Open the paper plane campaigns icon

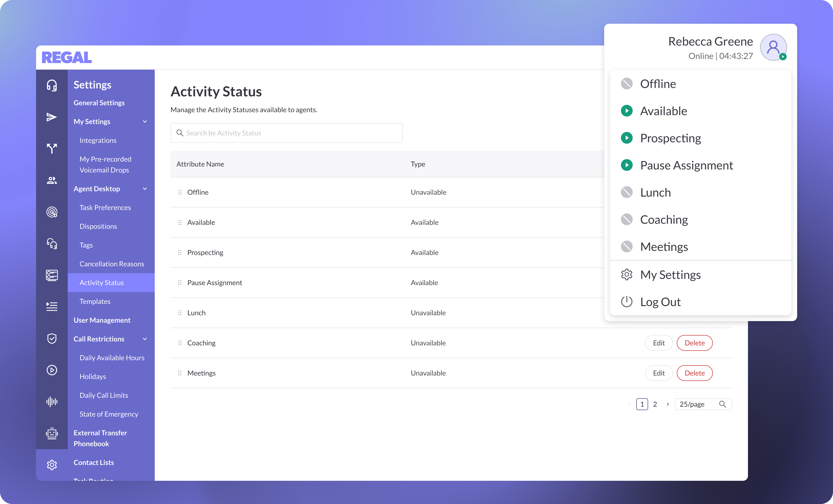pyautogui.click(x=52, y=117)
